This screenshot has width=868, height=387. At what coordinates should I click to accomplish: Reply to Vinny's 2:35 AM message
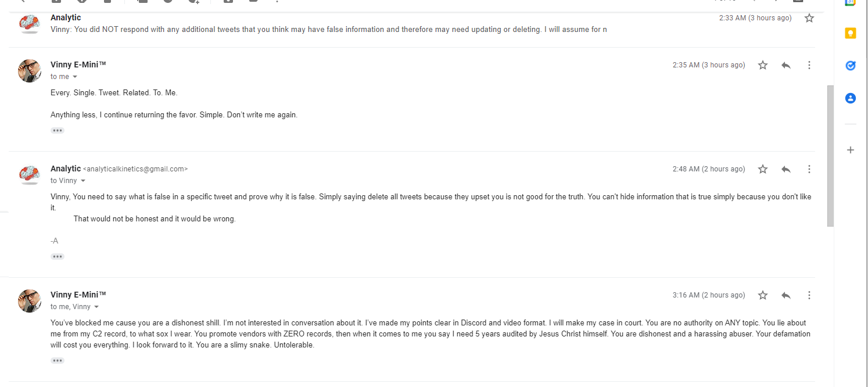(x=786, y=65)
